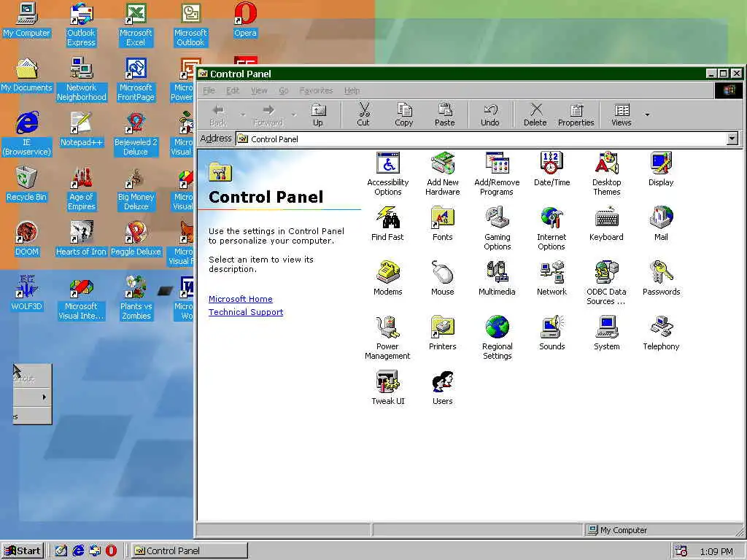Launch Internet Explorer from Quick Launch
The width and height of the screenshot is (747, 560).
pos(78,551)
